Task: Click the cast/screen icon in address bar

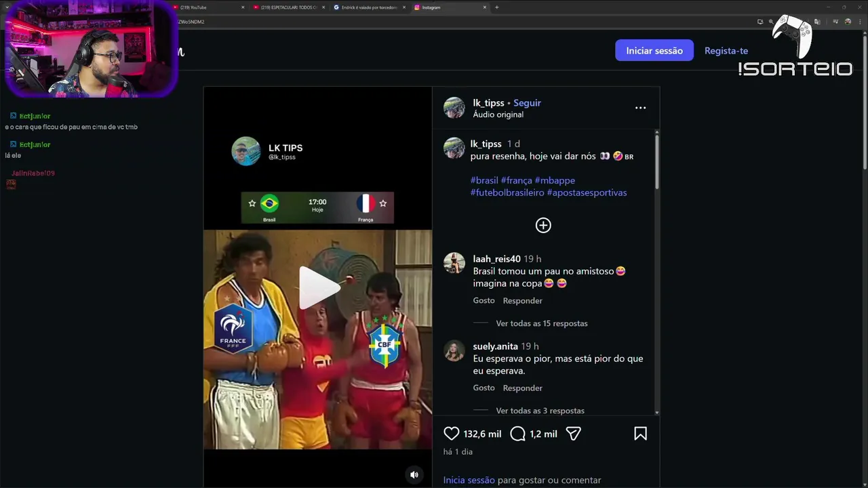Action: pyautogui.click(x=760, y=22)
